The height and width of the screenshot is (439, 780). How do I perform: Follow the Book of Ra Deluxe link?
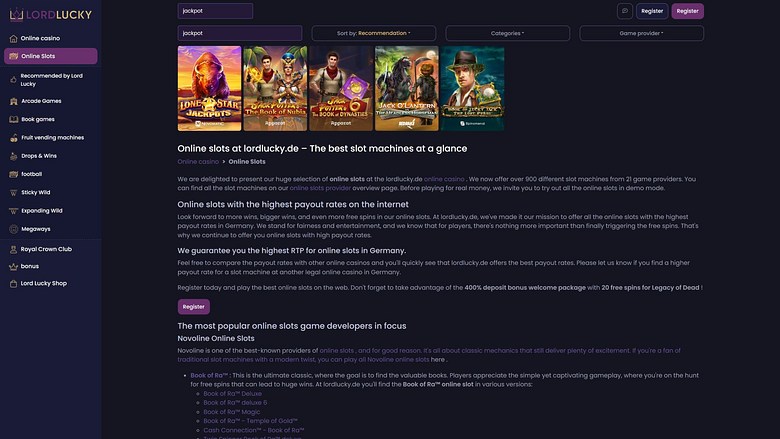coord(232,394)
